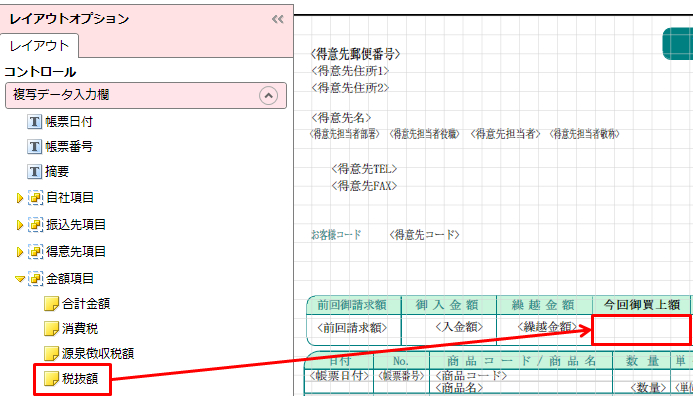Collapse the 金額項目 tree node arrow

pos(20,279)
